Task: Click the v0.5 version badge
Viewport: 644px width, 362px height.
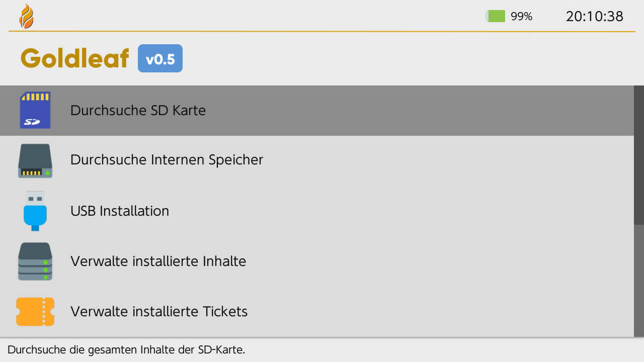Action: 160,59
